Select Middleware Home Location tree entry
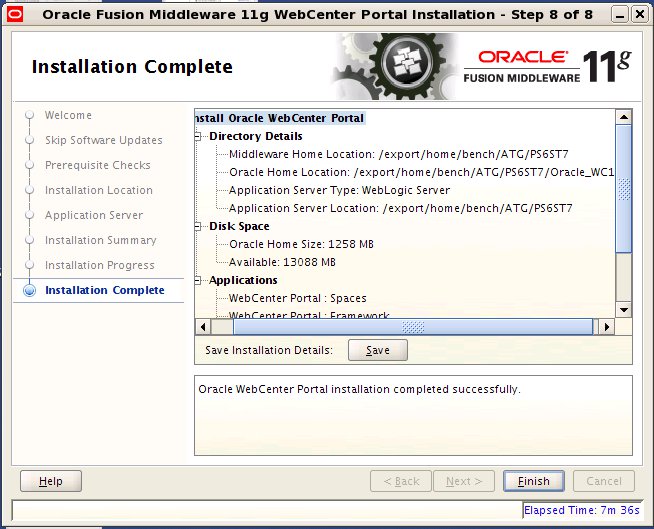654x529 pixels. (399, 154)
